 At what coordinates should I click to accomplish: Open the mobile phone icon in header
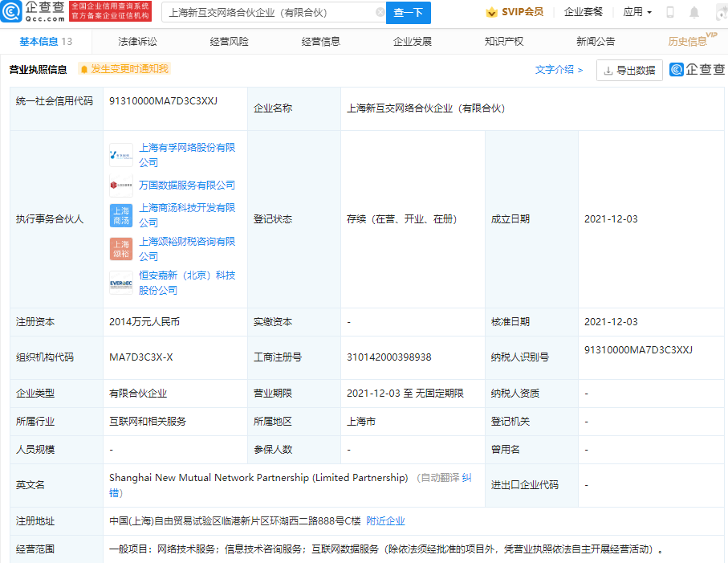tap(669, 13)
